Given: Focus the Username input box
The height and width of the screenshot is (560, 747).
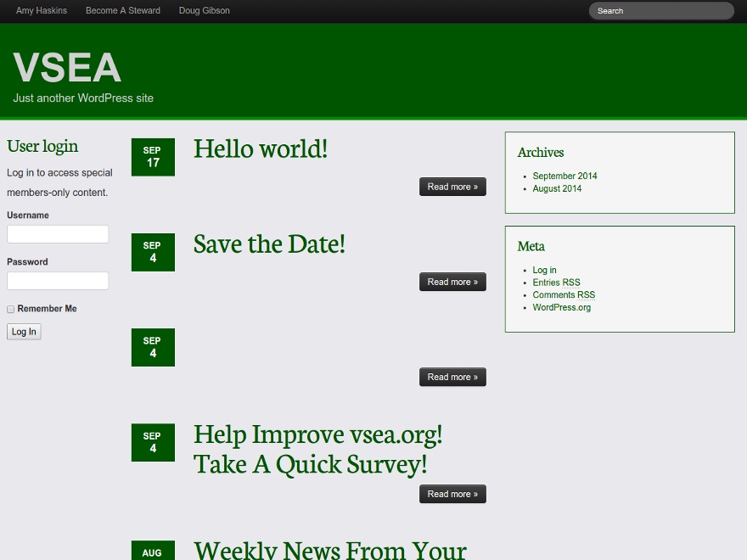Looking at the screenshot, I should click(58, 234).
